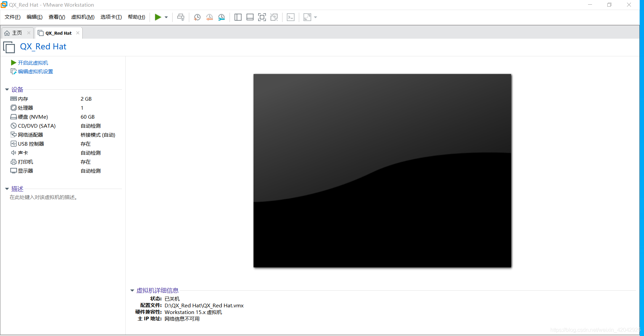The width and height of the screenshot is (644, 336).
Task: Click the QX_Red Hat heading VM icon
Action: click(x=9, y=47)
